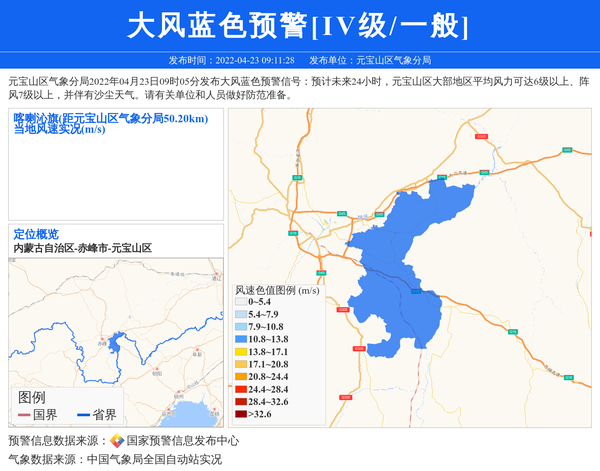The height and width of the screenshot is (471, 600).
Task: Click the blue 元宝山区 highlighted map region
Action: coord(410,260)
